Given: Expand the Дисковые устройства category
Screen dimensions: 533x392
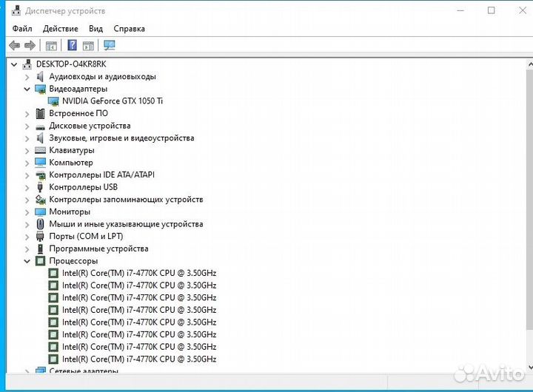Looking at the screenshot, I should click(x=27, y=126).
